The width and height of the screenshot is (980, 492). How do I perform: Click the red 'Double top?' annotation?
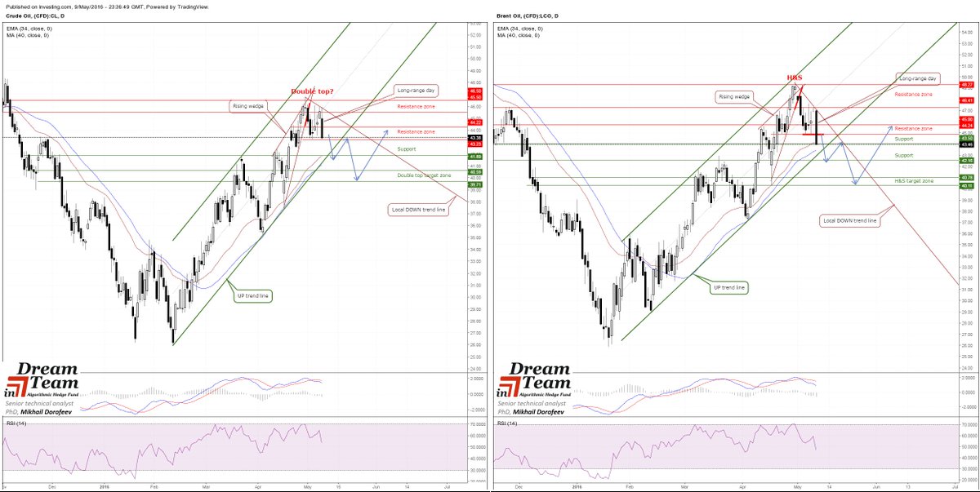click(x=310, y=91)
